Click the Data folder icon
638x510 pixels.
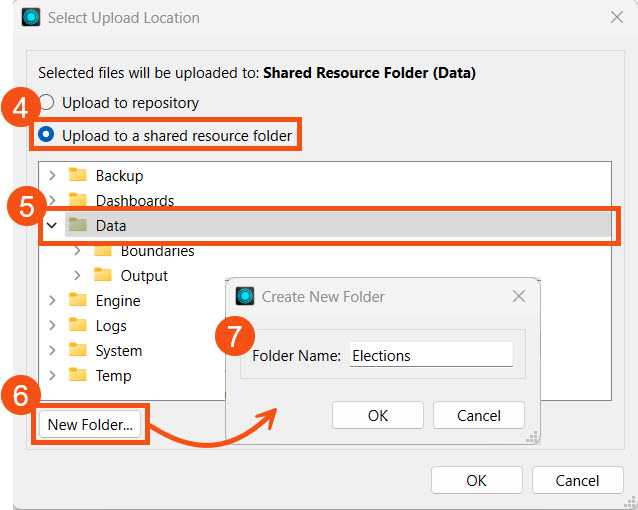[78, 226]
